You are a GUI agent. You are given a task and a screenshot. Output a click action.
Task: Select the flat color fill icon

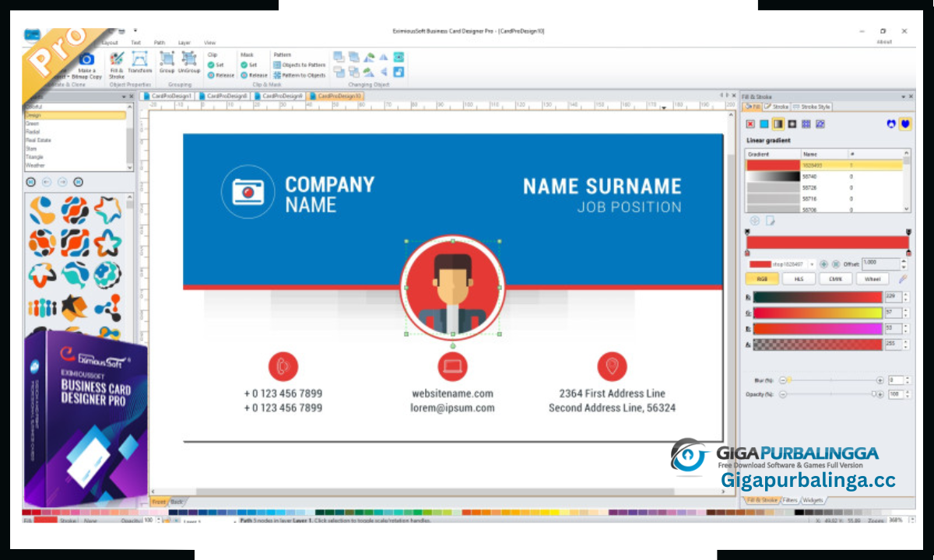(x=764, y=124)
